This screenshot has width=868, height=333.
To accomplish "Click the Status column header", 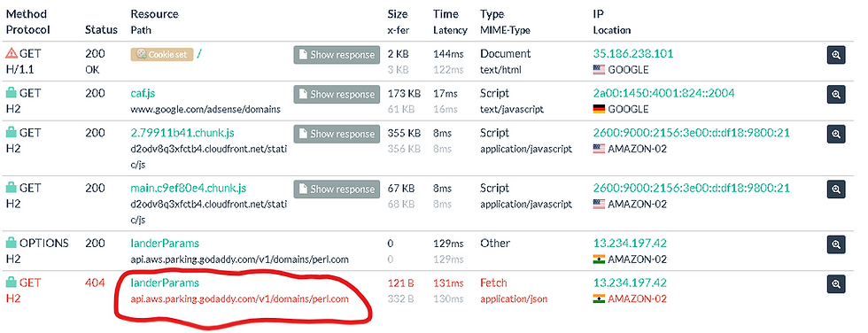I will [101, 30].
